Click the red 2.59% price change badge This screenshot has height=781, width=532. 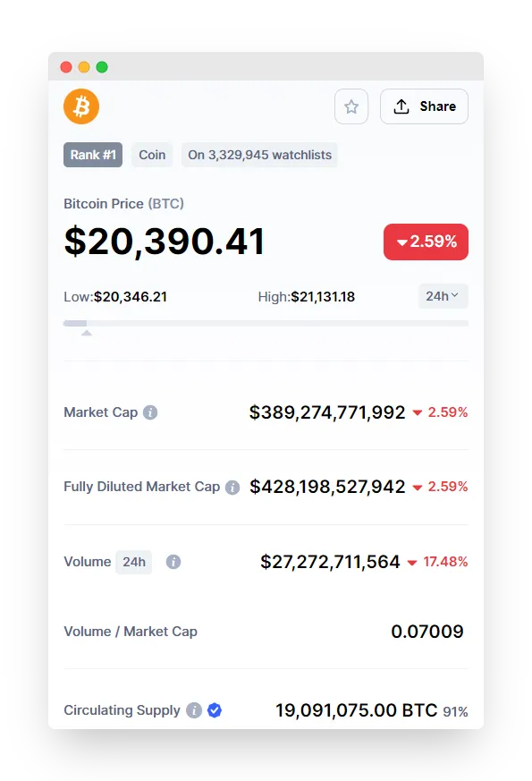coord(426,242)
